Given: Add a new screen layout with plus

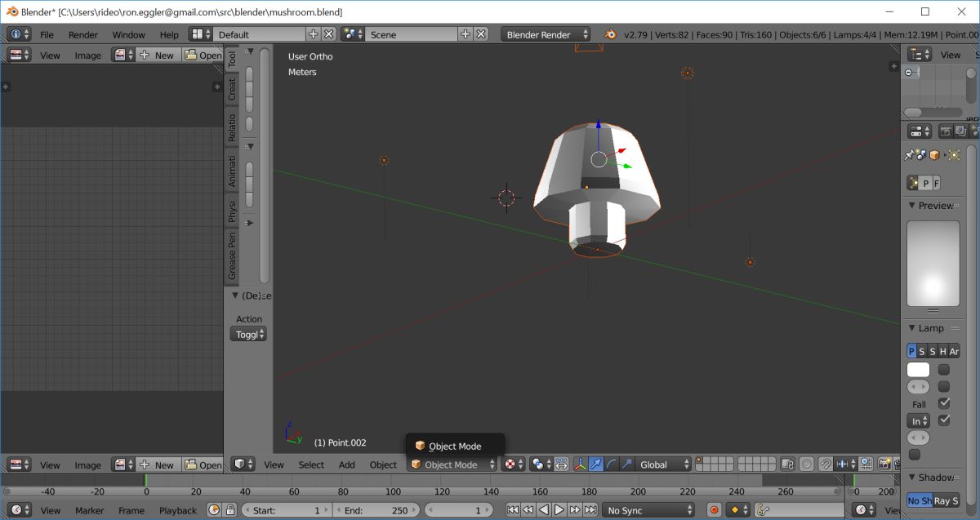Looking at the screenshot, I should (x=313, y=34).
